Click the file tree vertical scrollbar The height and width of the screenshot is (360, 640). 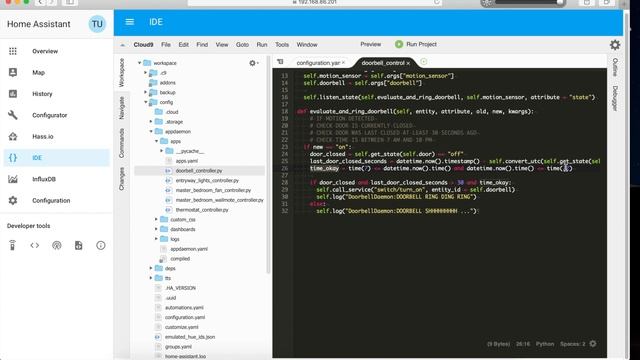pos(268,165)
